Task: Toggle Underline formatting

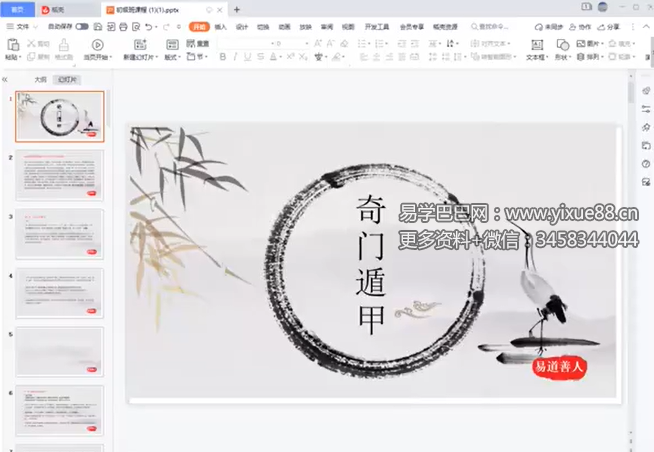Action: click(x=248, y=57)
